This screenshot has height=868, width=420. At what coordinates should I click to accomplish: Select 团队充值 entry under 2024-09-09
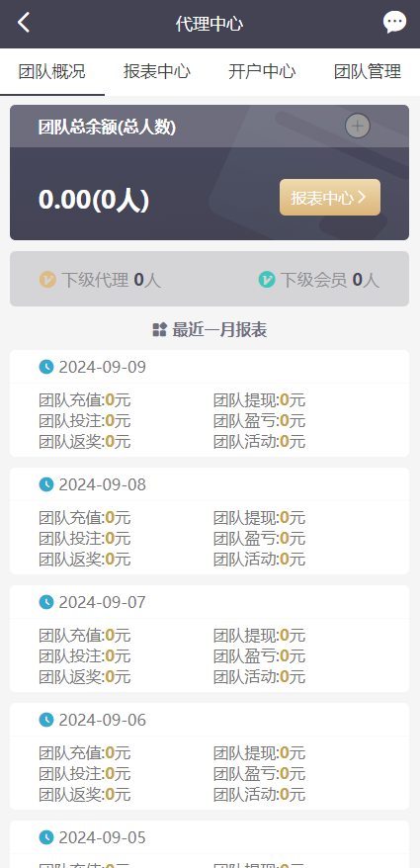tap(85, 400)
